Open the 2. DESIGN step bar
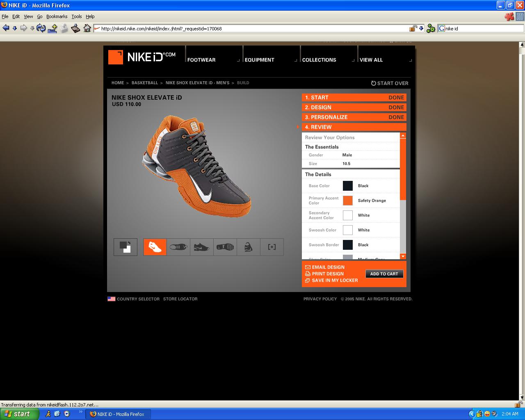525x420 pixels. click(354, 107)
